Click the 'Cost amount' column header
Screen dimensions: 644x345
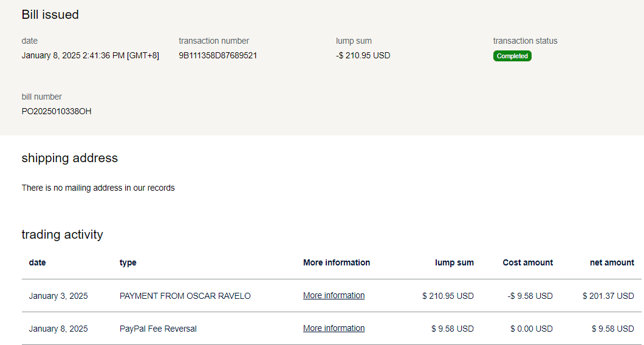point(527,263)
